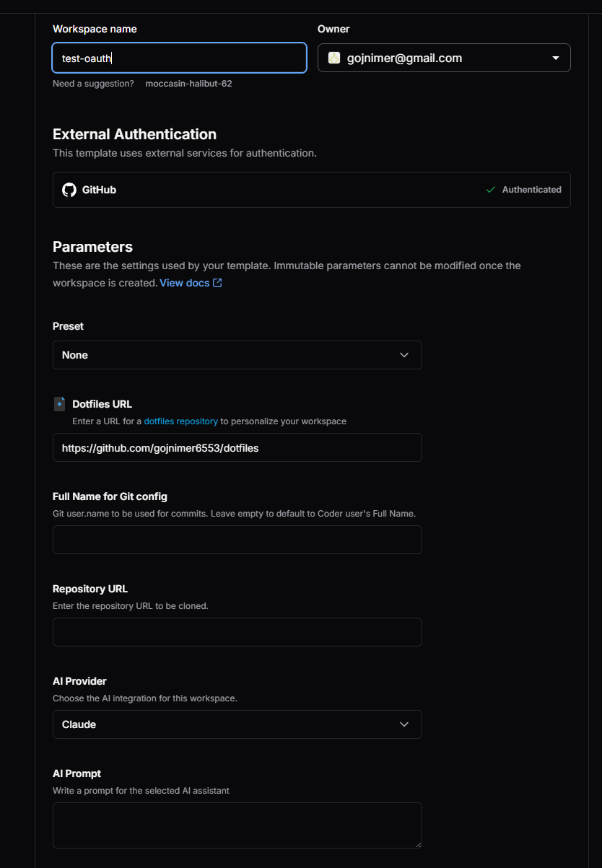602x868 pixels.
Task: Expand the Preset dropdown set to None
Action: (237, 355)
